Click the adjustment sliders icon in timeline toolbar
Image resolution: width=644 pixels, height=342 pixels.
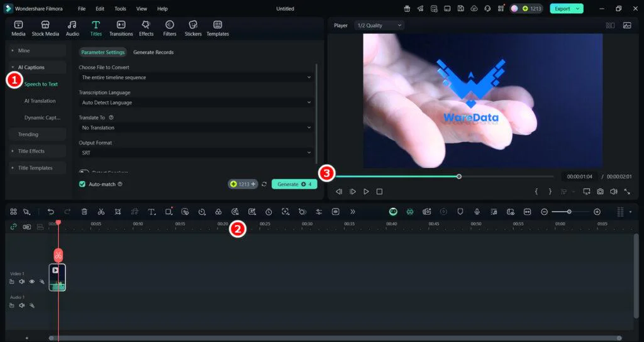(x=319, y=212)
